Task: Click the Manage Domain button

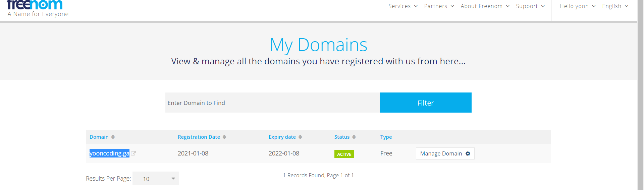Action: click(445, 153)
